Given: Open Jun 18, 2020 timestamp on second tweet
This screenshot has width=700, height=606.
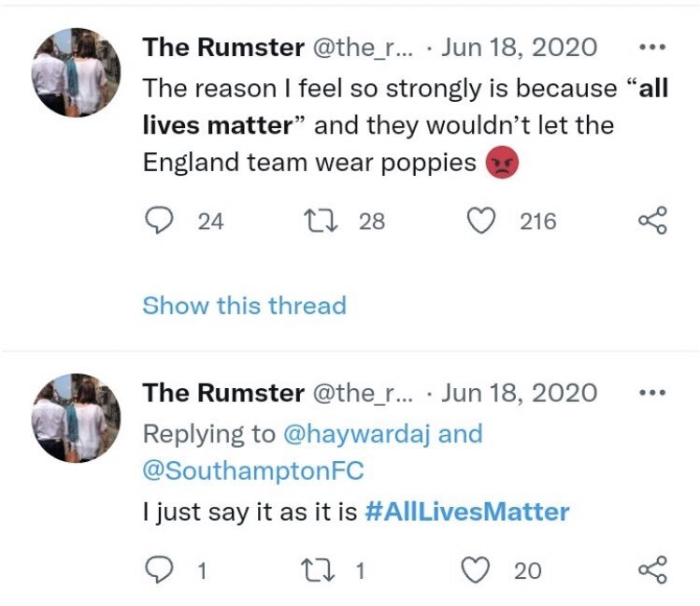Looking at the screenshot, I should tap(520, 393).
